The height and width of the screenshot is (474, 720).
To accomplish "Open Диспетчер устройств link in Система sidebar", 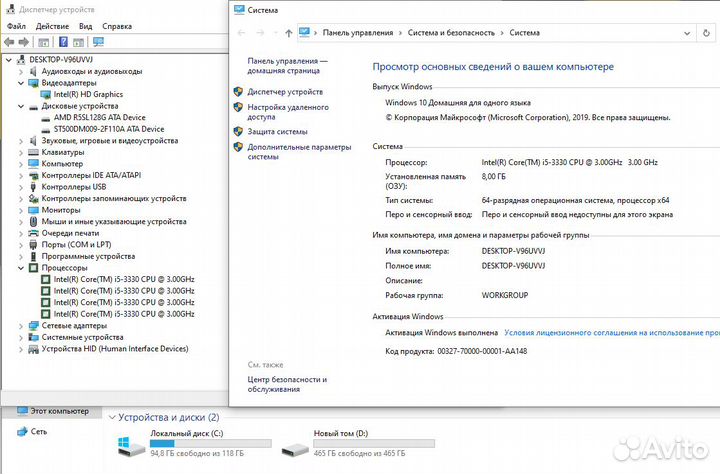I will [285, 92].
